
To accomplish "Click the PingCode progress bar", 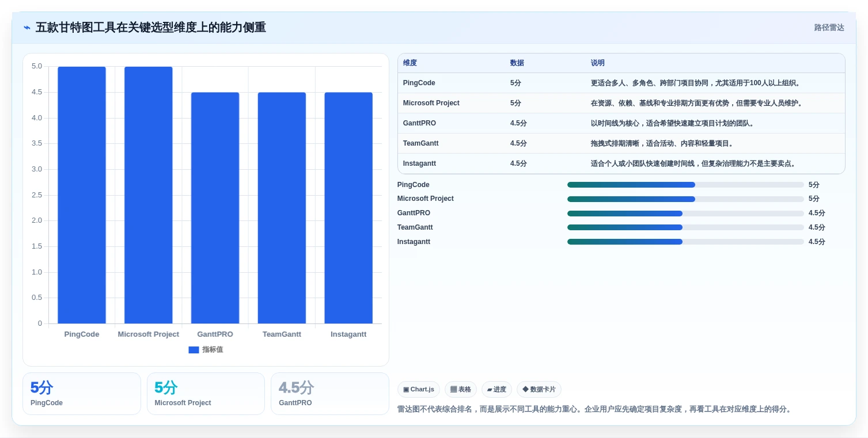I will [685, 185].
